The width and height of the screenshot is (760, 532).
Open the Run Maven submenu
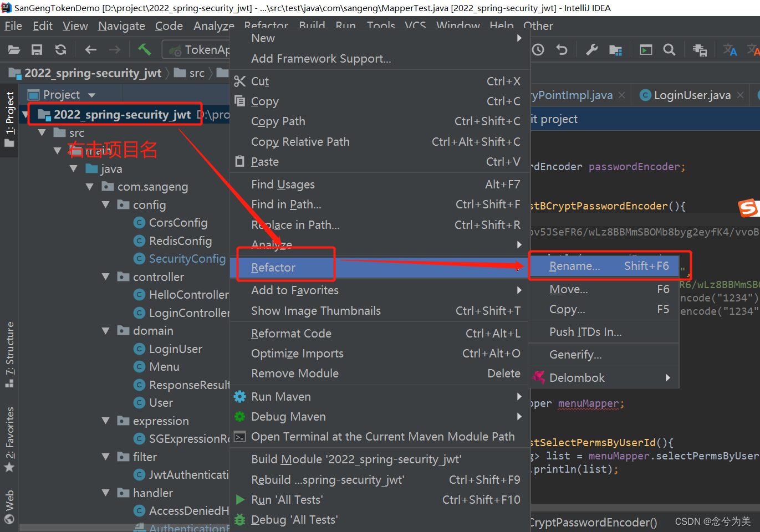380,397
